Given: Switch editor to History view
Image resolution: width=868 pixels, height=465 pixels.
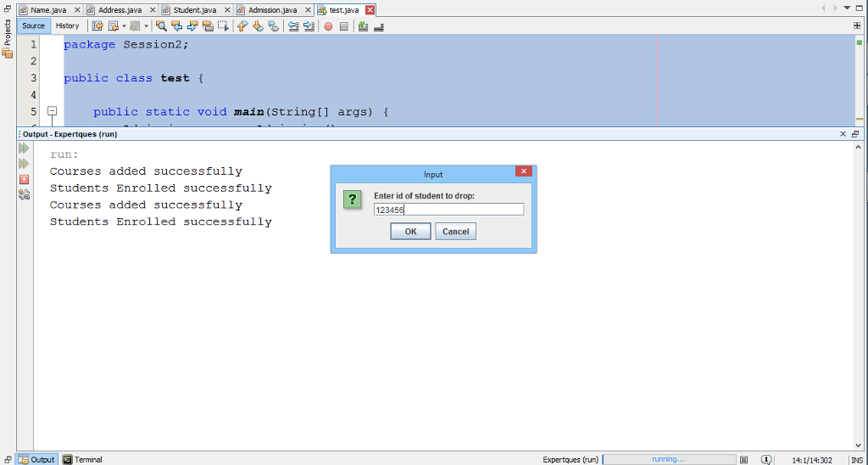Looking at the screenshot, I should tap(68, 25).
